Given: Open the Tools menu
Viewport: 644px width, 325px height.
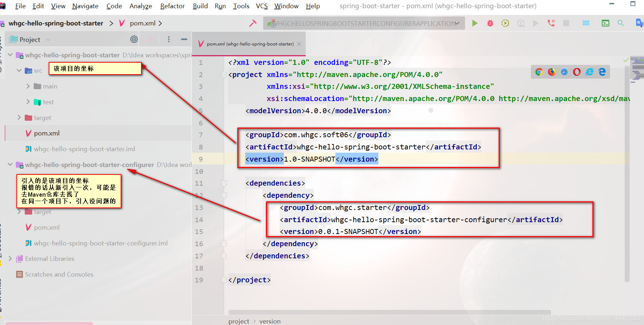Looking at the screenshot, I should pos(241,6).
